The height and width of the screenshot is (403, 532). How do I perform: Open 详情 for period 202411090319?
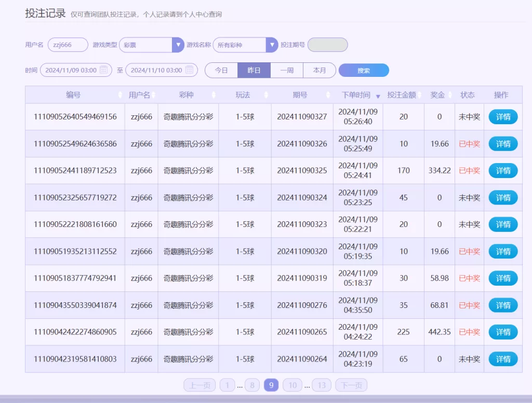503,278
